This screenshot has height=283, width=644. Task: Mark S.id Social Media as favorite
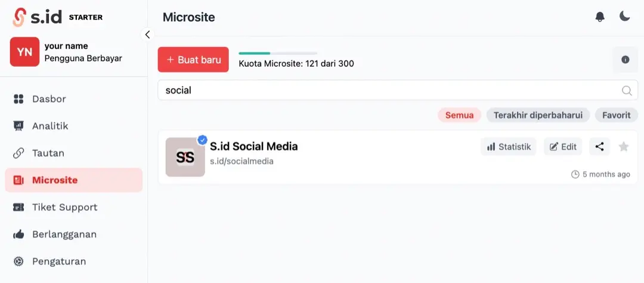click(x=624, y=147)
